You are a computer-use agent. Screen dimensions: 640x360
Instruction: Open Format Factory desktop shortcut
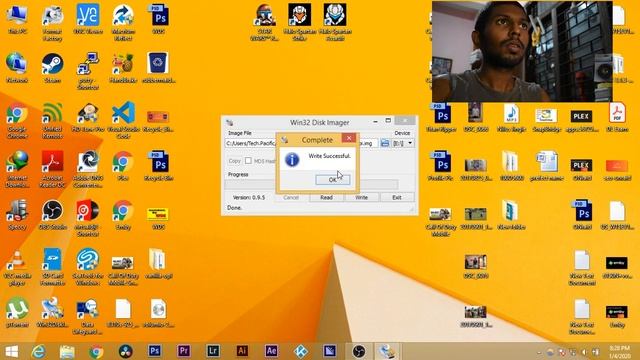pos(52,22)
